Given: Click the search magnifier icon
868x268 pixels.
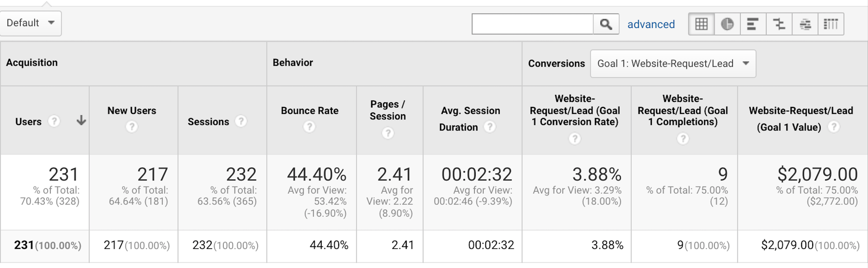Looking at the screenshot, I should tap(606, 23).
